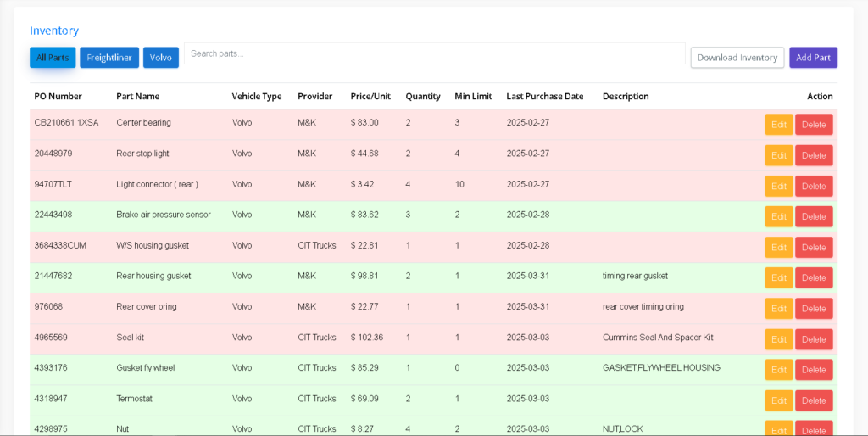Click the Description column header
Screen dimensions: 868x436
(626, 97)
